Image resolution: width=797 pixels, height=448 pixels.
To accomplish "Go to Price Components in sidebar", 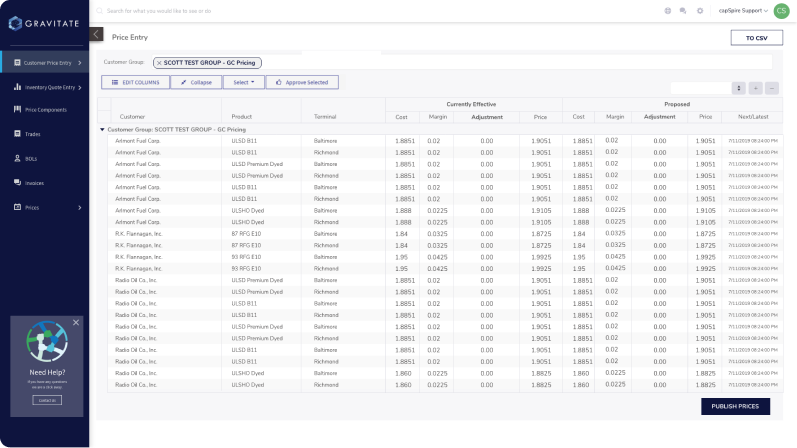I will tap(44, 109).
